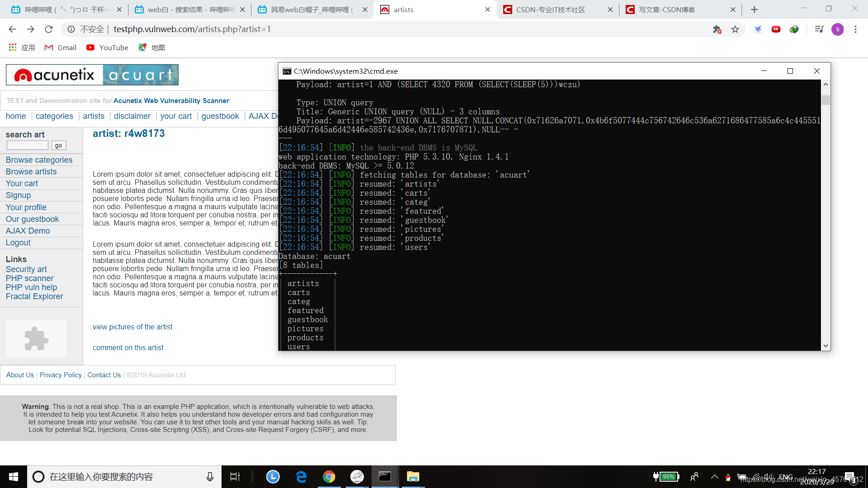This screenshot has width=868, height=488.
Task: Click the taskbar search box
Action: 124,477
